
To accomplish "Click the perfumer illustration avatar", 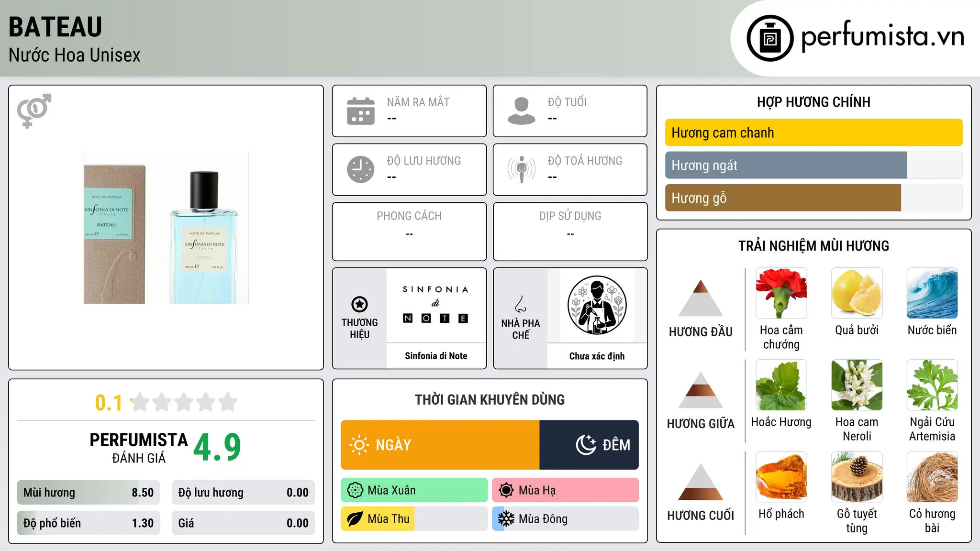I will point(597,305).
